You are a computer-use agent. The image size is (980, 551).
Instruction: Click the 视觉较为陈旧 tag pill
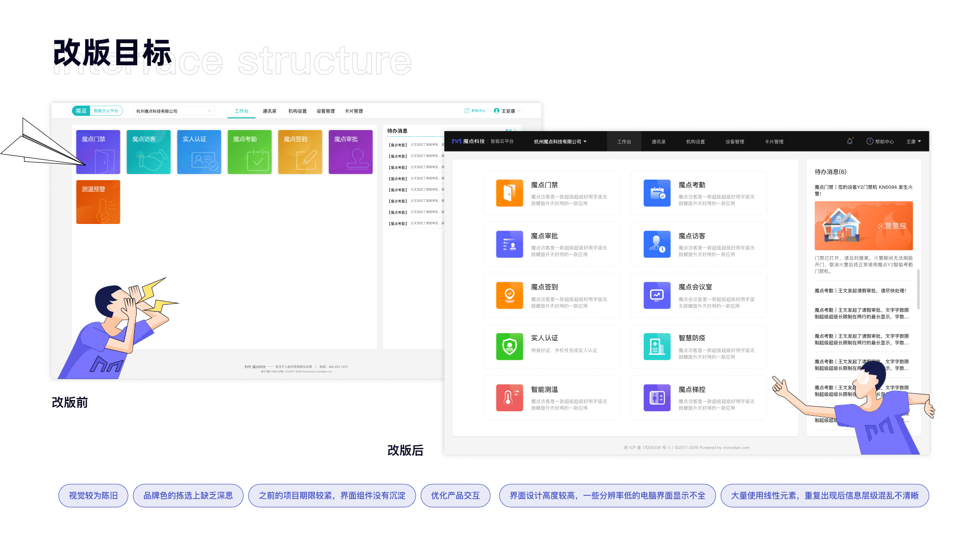pos(93,495)
